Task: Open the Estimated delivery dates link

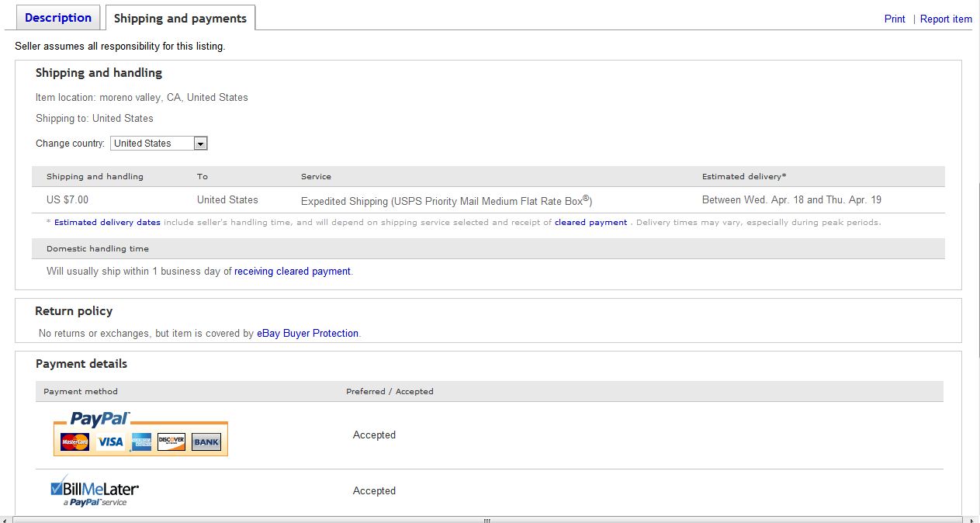Action: click(x=107, y=222)
